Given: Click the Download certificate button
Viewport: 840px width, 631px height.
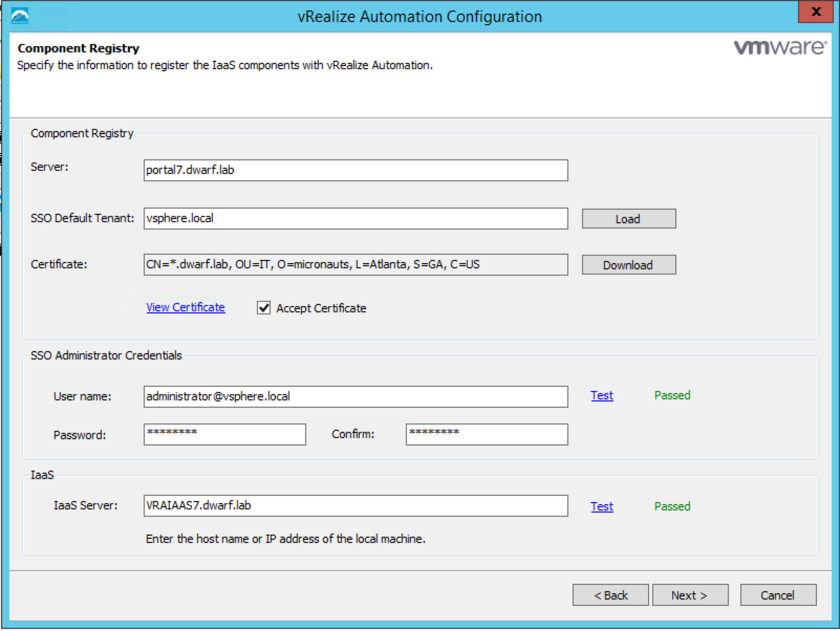Looking at the screenshot, I should (x=629, y=265).
